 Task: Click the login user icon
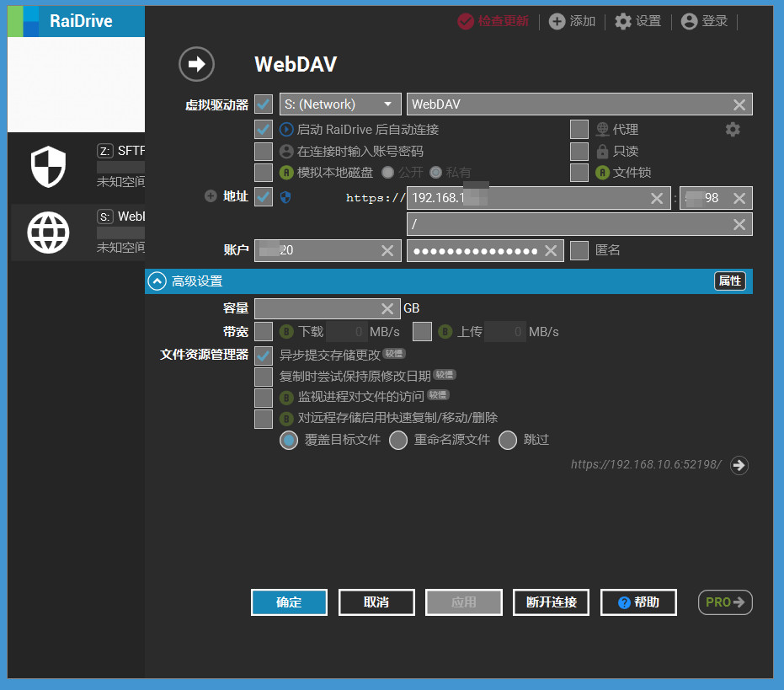689,21
